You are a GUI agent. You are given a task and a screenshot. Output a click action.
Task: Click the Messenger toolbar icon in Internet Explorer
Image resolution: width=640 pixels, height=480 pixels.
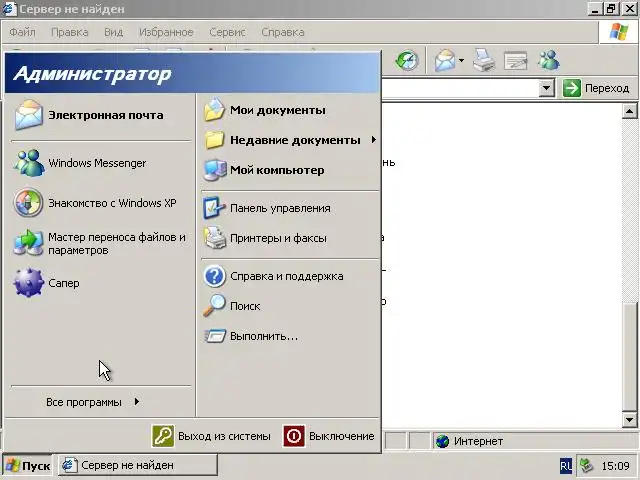click(x=549, y=60)
